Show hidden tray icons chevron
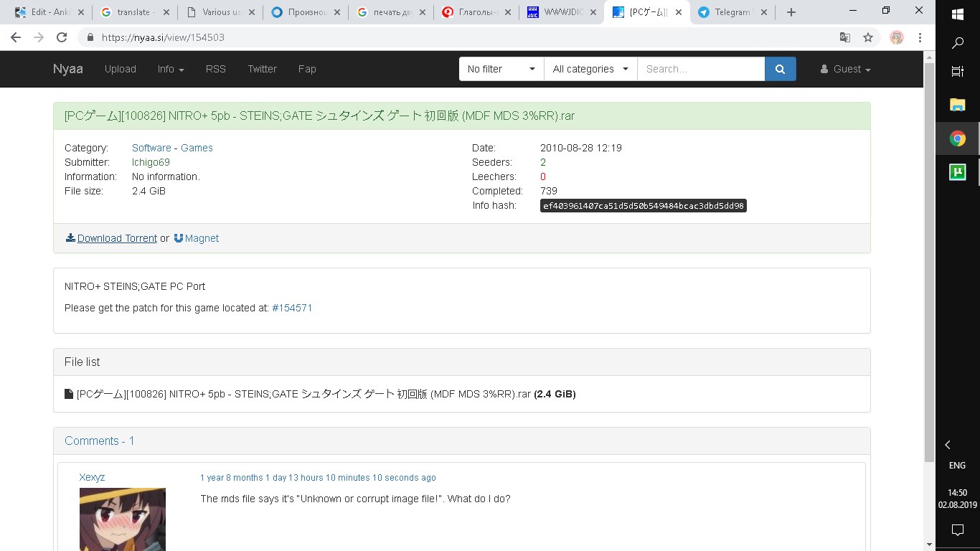The width and height of the screenshot is (980, 551). [948, 445]
